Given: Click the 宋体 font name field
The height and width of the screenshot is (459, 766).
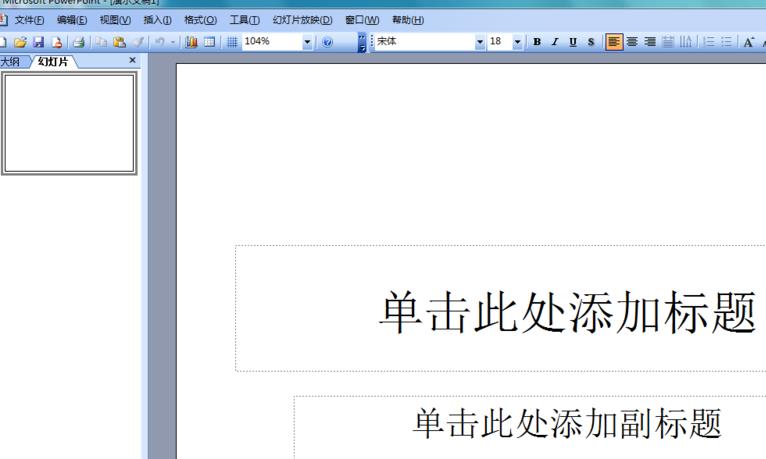Looking at the screenshot, I should tap(425, 42).
